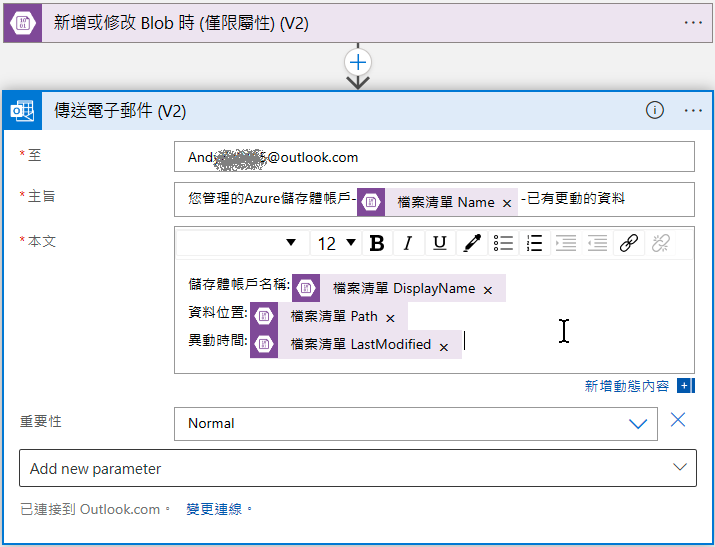Click the 異動時間: label in body
715x547 pixels.
pos(218,340)
